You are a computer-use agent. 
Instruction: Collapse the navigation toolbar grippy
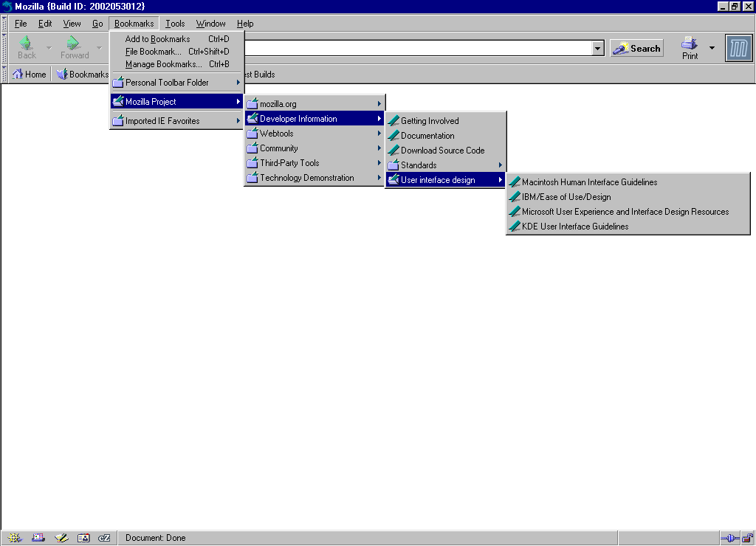pos(4,48)
